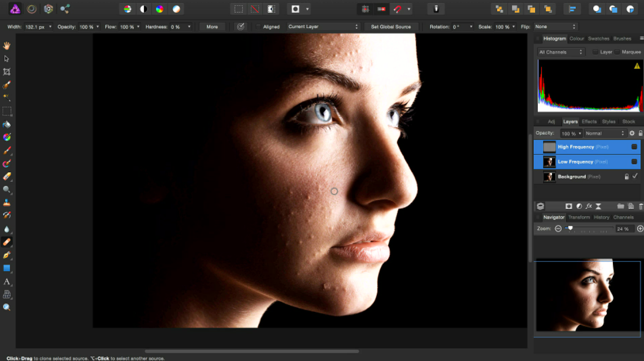Switch to the Swatches tab
Screen dimensions: 644x361
598,38
